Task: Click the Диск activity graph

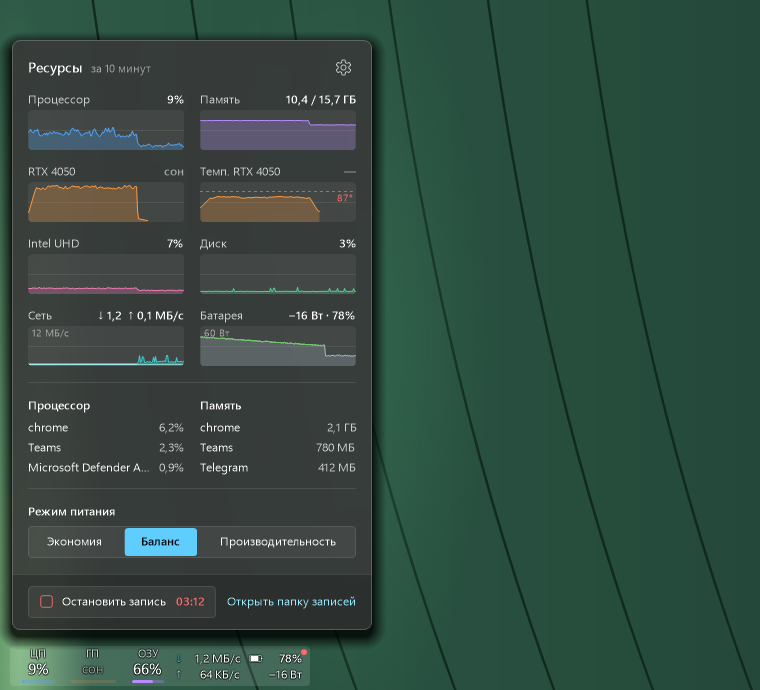Action: click(x=278, y=274)
